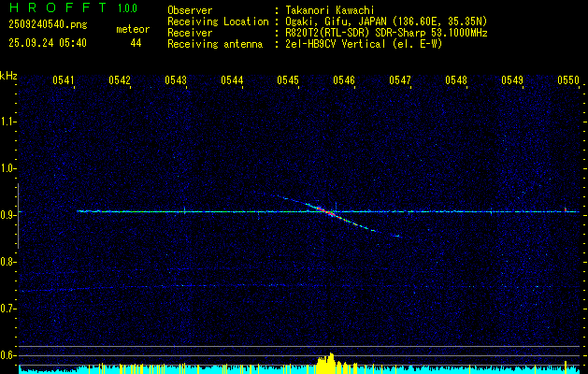Click the 0.9 frequency axis label
Viewport: 588px width, 374px height.
[8, 215]
